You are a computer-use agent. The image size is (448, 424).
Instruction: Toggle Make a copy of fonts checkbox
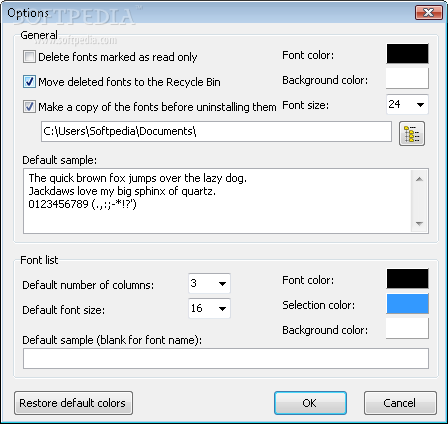click(x=29, y=107)
